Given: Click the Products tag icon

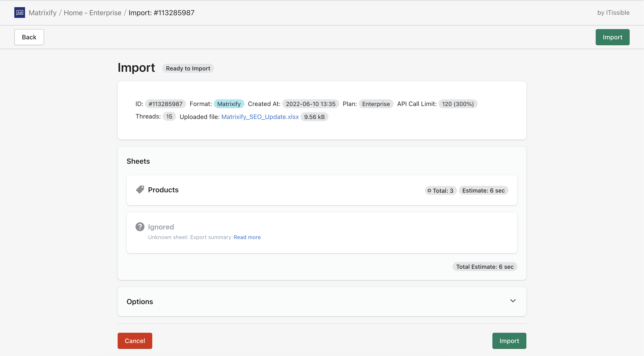Looking at the screenshot, I should click(140, 190).
